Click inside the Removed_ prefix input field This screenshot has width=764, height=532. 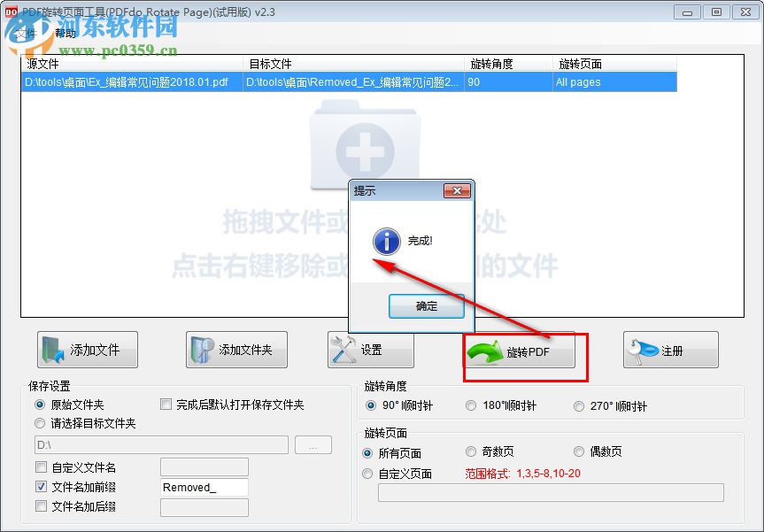point(204,487)
